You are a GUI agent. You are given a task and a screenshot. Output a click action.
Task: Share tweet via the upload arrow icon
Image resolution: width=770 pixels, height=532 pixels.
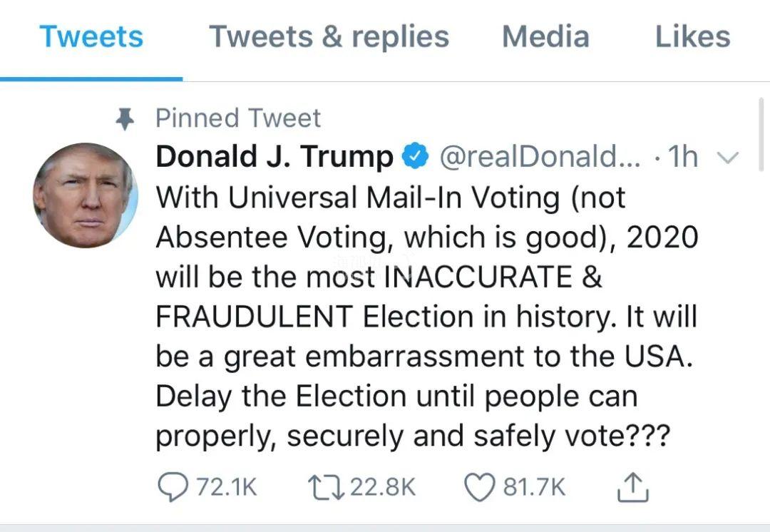point(632,487)
